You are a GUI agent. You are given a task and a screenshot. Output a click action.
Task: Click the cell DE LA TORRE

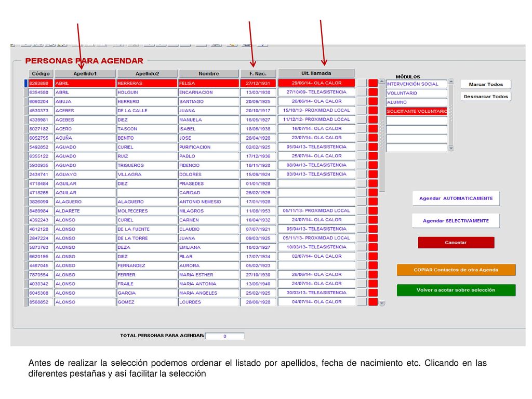pyautogui.click(x=147, y=238)
